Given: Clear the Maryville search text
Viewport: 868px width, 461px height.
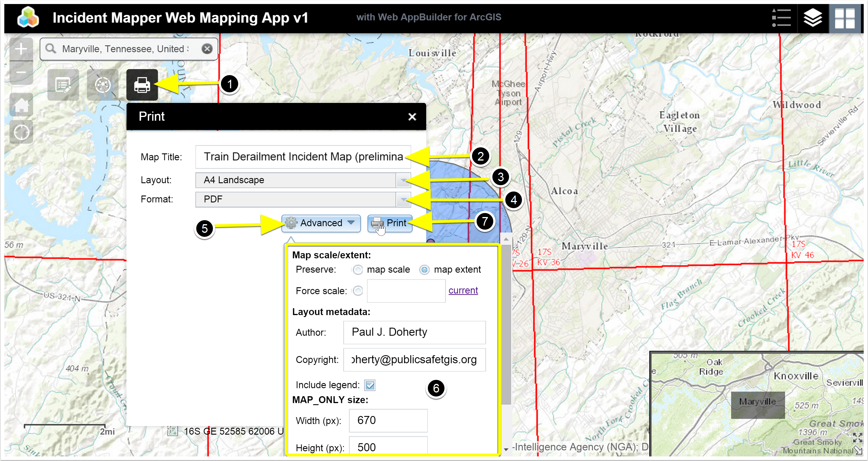Looking at the screenshot, I should click(x=207, y=49).
